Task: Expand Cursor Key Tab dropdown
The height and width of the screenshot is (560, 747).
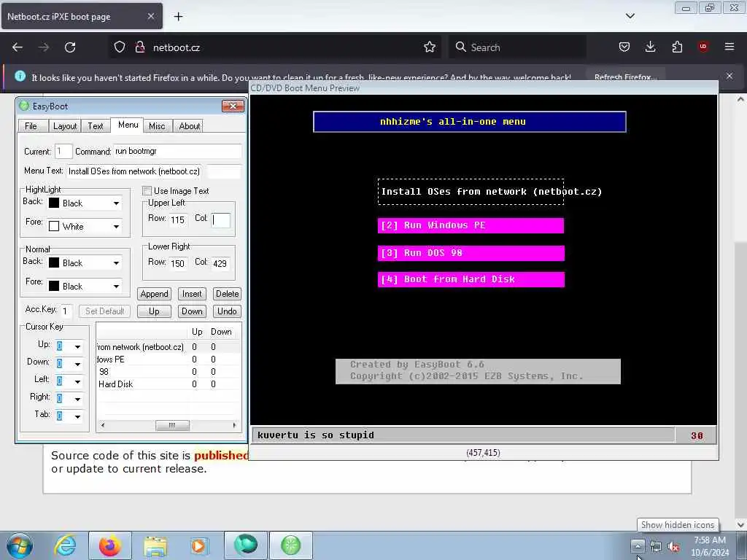Action: (77, 416)
